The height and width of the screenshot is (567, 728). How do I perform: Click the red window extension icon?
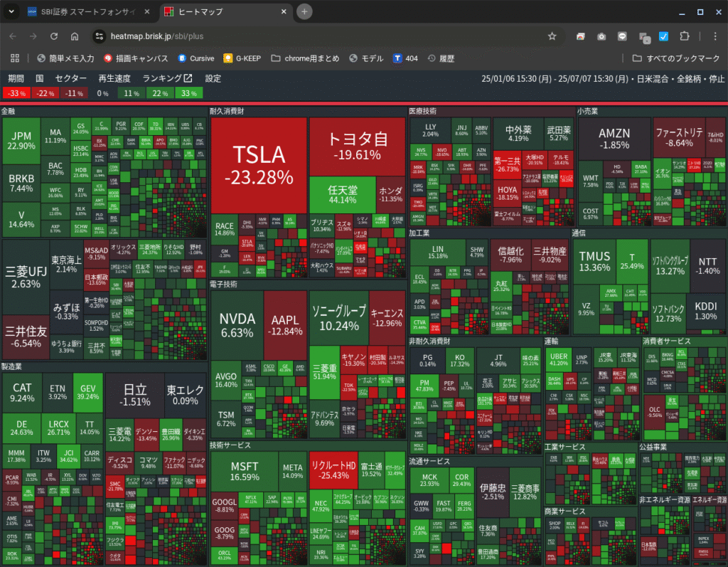[580, 37]
